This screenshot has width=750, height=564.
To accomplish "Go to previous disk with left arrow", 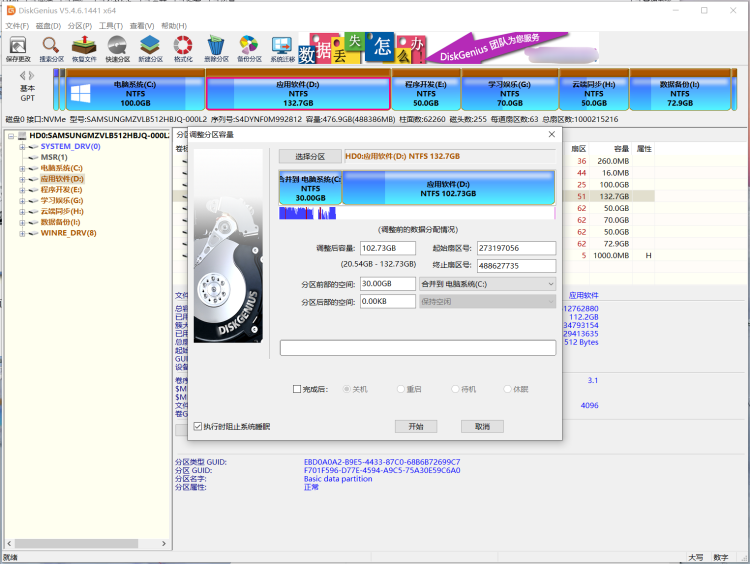I will (x=22, y=76).
